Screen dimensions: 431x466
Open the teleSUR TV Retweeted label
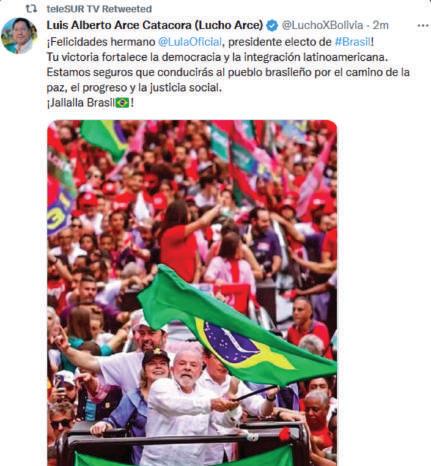[99, 9]
